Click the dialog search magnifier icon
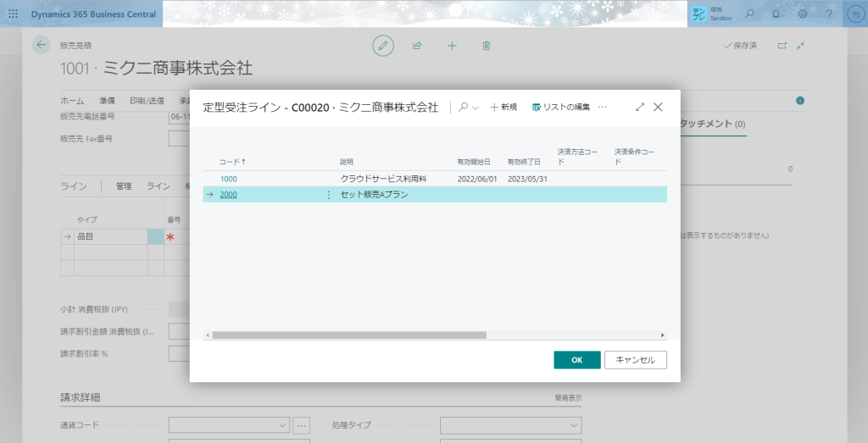Viewport: 868px width, 443px height. (463, 108)
